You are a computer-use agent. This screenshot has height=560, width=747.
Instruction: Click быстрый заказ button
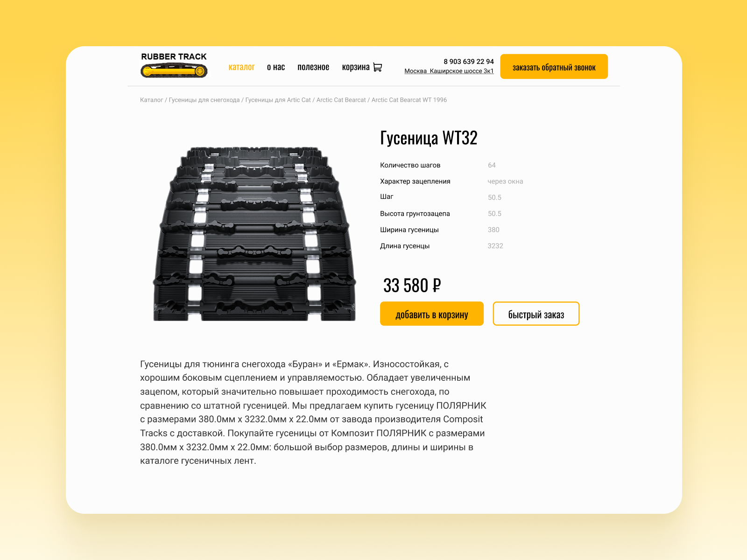536,314
